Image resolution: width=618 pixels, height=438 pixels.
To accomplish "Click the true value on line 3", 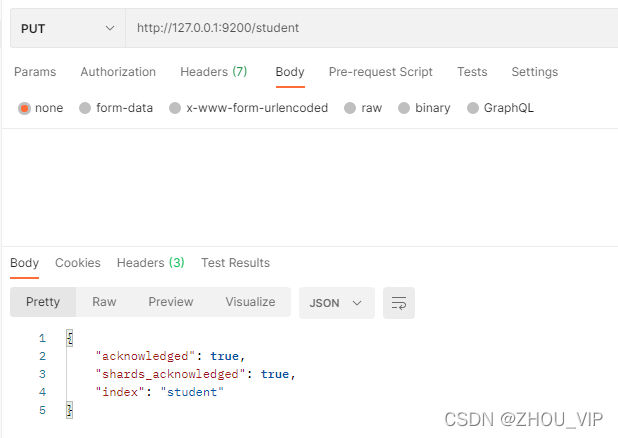I will pos(275,374).
